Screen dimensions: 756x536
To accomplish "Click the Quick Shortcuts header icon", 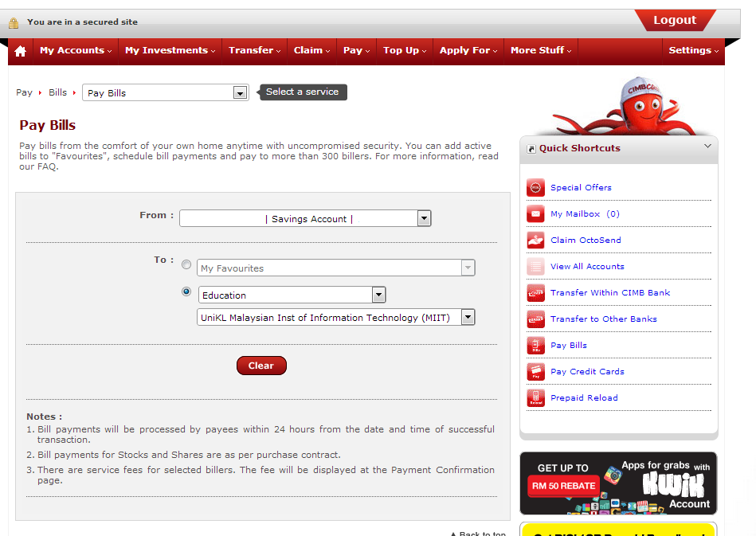I will coord(531,149).
